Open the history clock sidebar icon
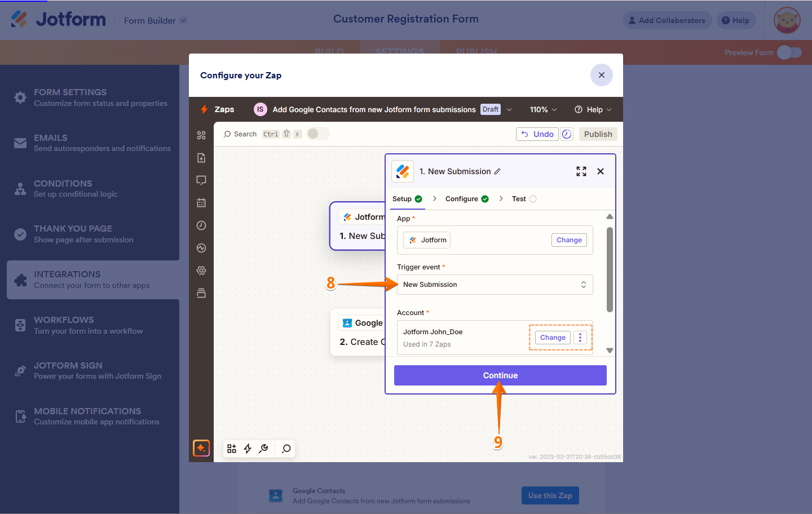Viewport: 812px width, 514px height. click(201, 225)
